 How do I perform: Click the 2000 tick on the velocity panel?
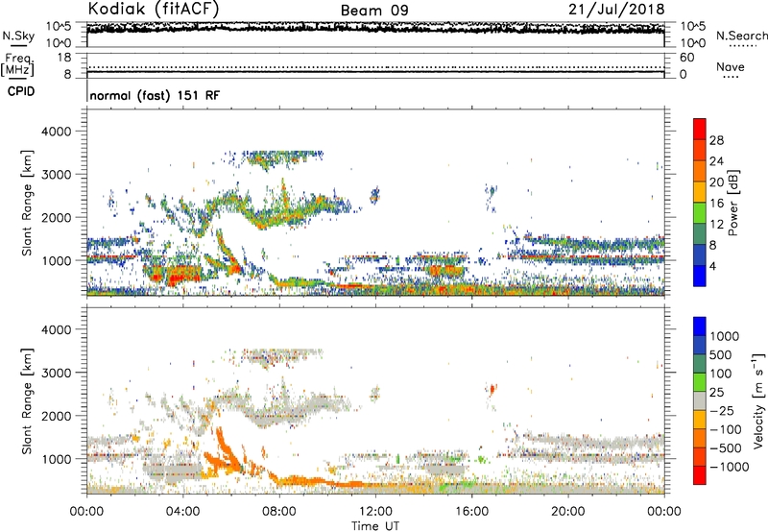56,416
